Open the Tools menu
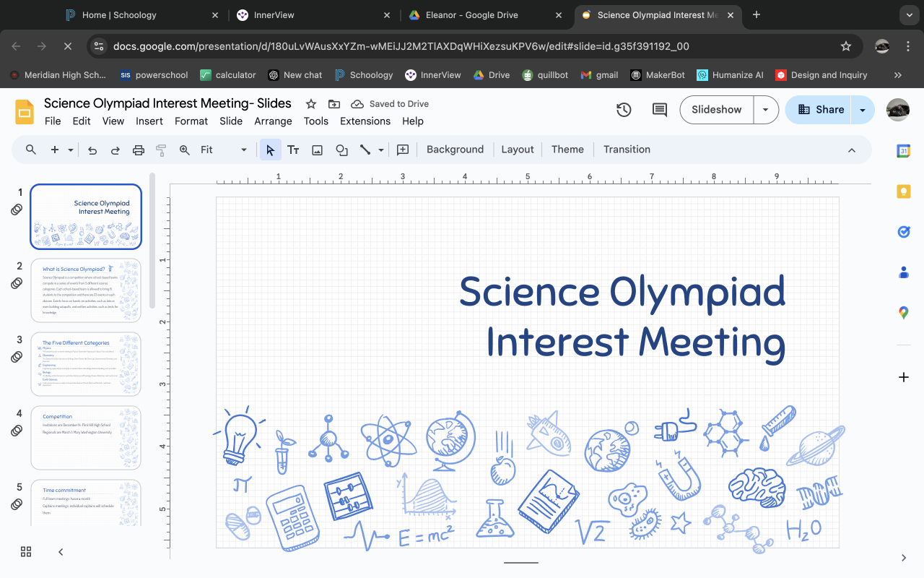This screenshot has height=578, width=924. pos(316,121)
